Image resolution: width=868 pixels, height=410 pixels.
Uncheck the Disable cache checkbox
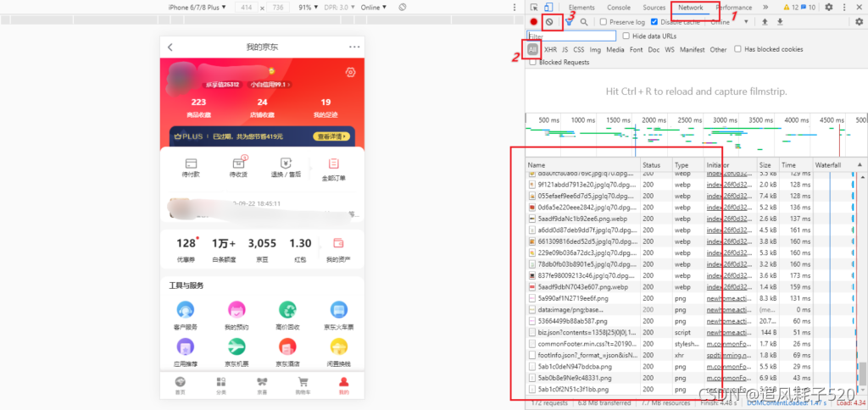(x=654, y=22)
